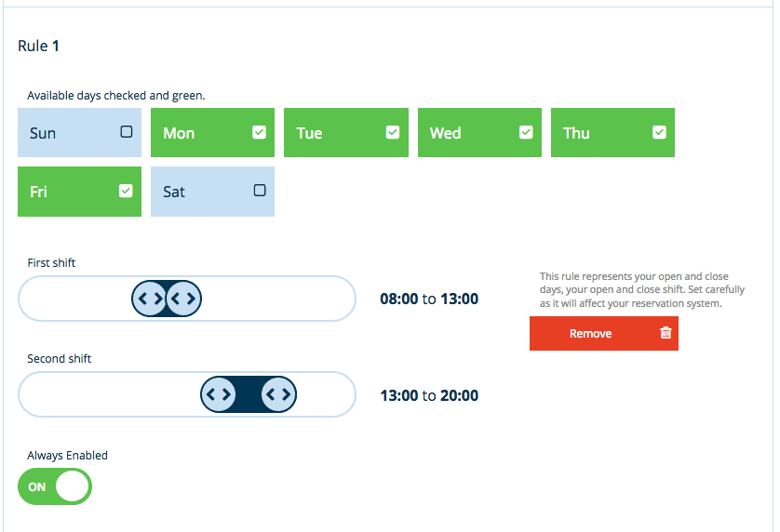780x532 pixels.
Task: Click the Sun day tile label
Action: pyautogui.click(x=43, y=133)
